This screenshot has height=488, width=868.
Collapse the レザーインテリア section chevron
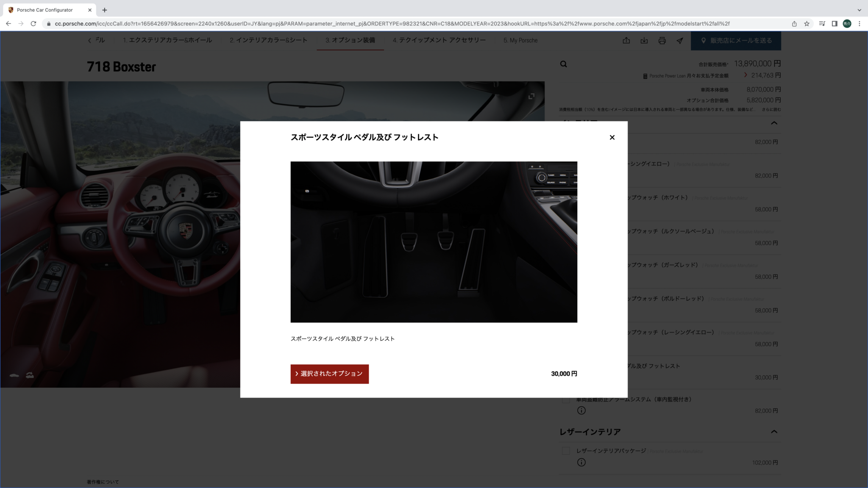pos(774,432)
